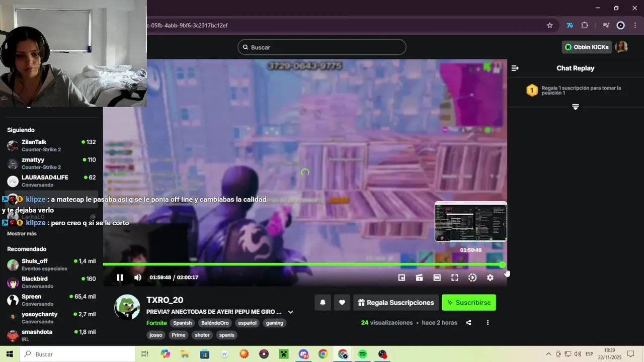
Task: Bookmark this page with star icon
Action: pyautogui.click(x=550, y=25)
